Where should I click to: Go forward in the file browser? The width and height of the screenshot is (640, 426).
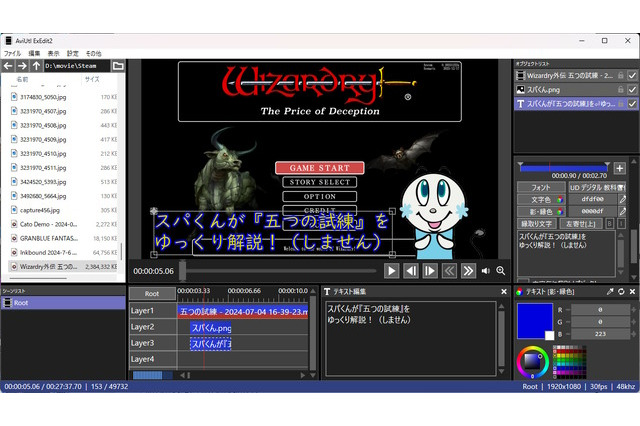pyautogui.click(x=22, y=66)
